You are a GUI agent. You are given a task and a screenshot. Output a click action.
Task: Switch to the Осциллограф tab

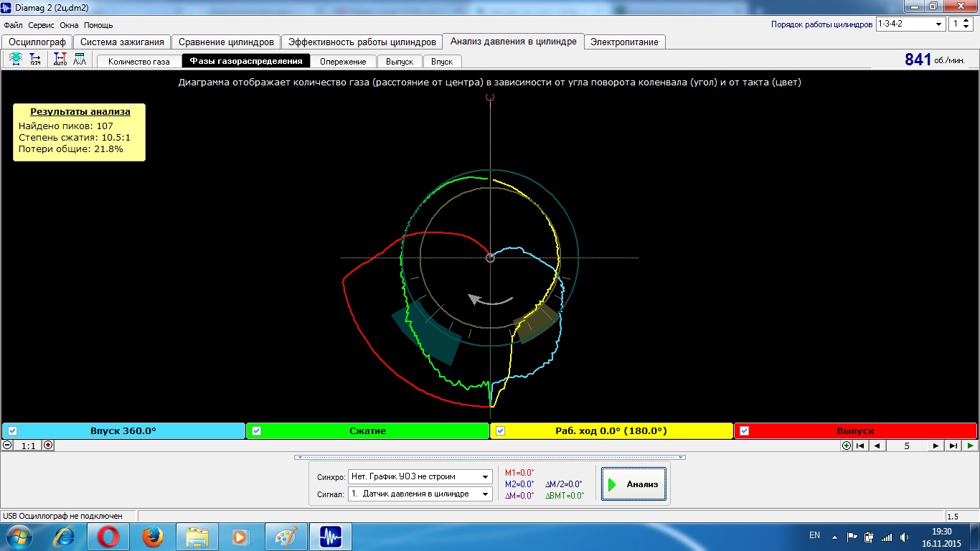[x=37, y=42]
